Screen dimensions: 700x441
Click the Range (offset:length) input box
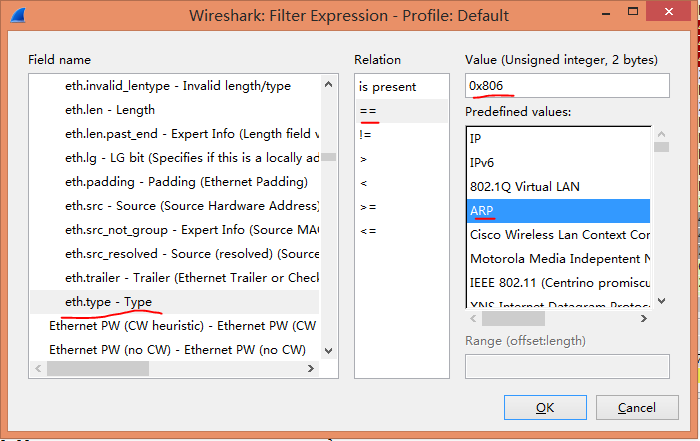pos(567,366)
